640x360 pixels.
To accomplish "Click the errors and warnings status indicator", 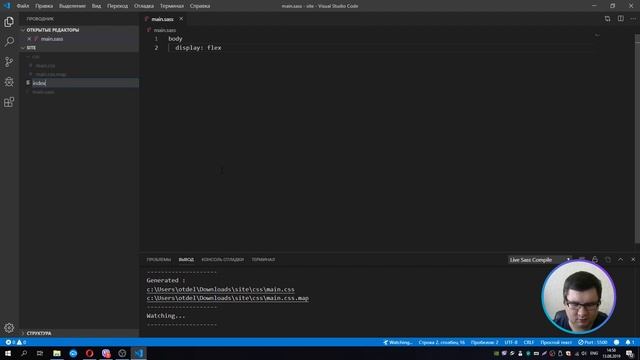I will point(16,342).
